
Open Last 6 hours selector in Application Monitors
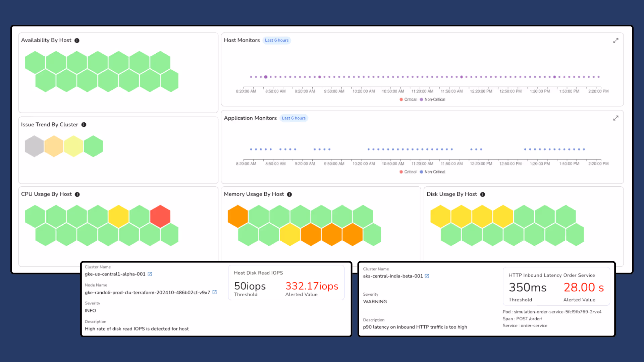coord(293,118)
